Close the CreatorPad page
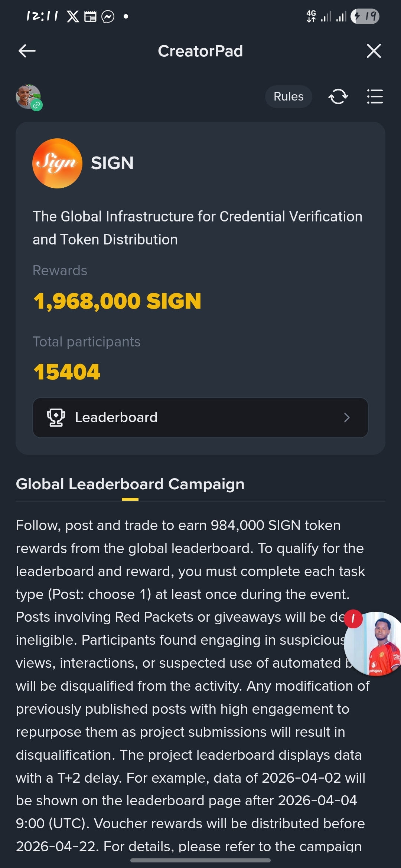Image resolution: width=401 pixels, height=868 pixels. [x=374, y=51]
